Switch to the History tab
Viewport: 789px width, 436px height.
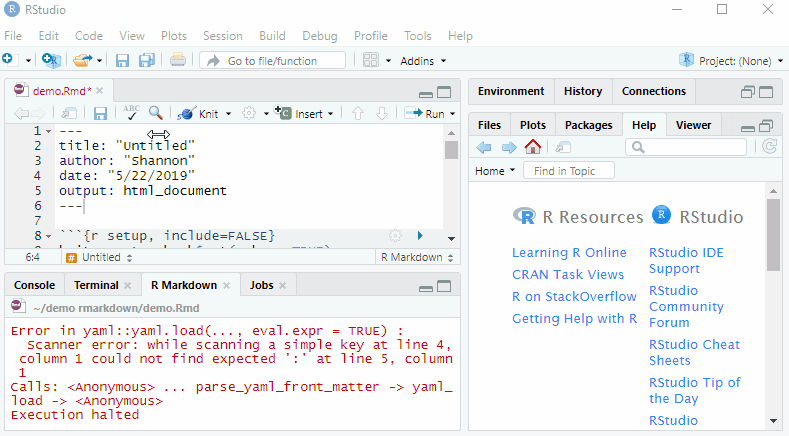pos(583,91)
